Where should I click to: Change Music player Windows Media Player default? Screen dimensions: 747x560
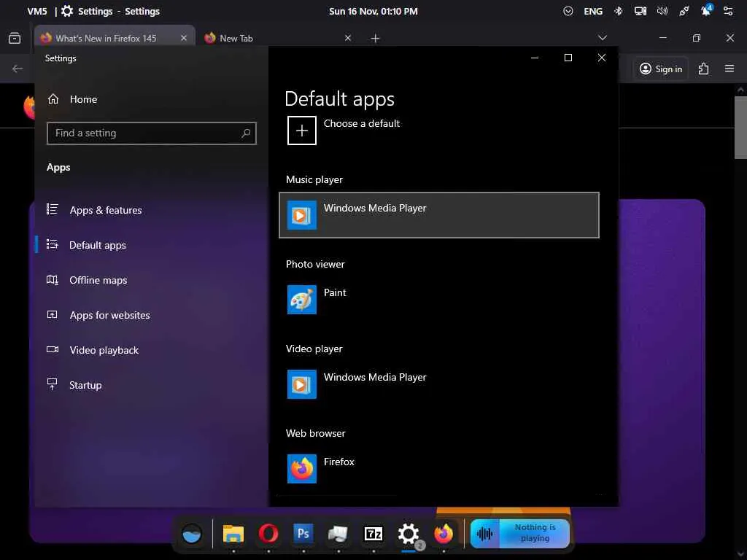(438, 215)
